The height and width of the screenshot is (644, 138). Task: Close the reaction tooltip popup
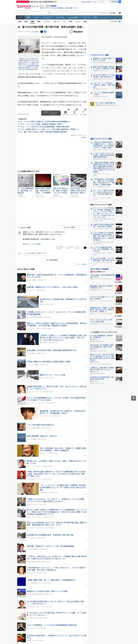pyautogui.click(x=60, y=112)
